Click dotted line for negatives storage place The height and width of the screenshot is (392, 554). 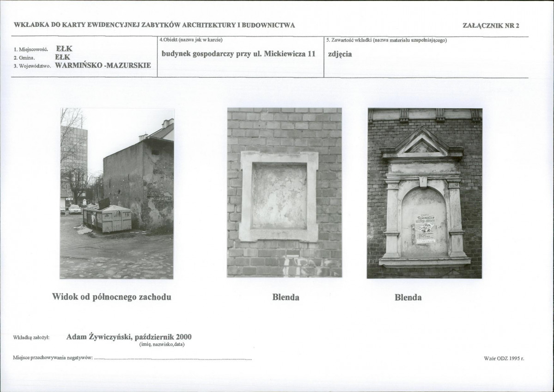pos(173,359)
